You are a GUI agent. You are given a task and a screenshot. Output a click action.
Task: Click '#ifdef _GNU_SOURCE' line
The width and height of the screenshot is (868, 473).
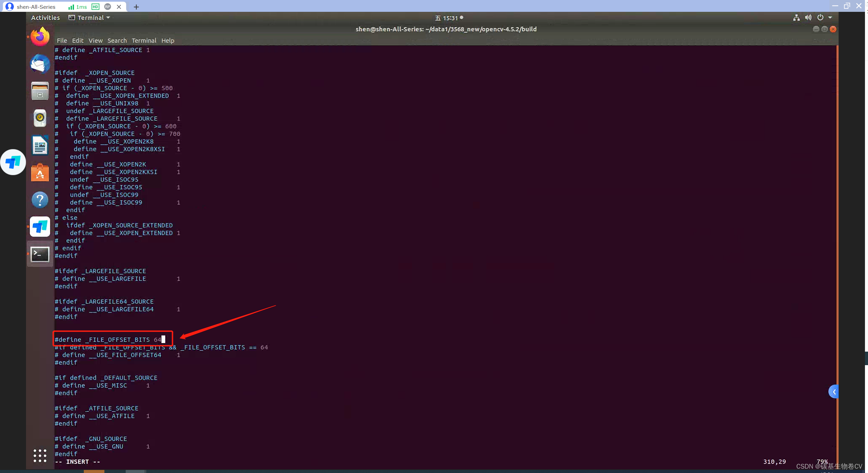pyautogui.click(x=91, y=439)
